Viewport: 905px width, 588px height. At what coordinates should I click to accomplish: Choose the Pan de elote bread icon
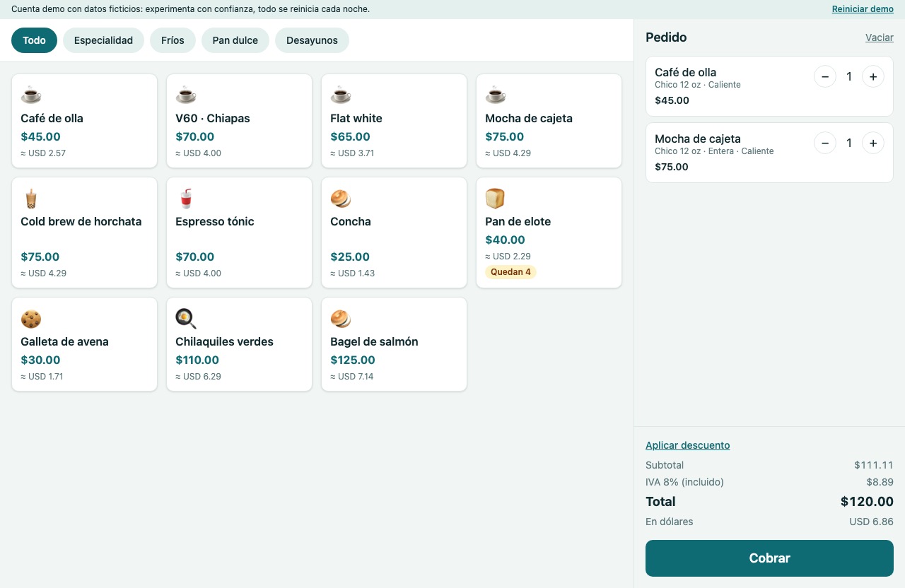tap(496, 198)
